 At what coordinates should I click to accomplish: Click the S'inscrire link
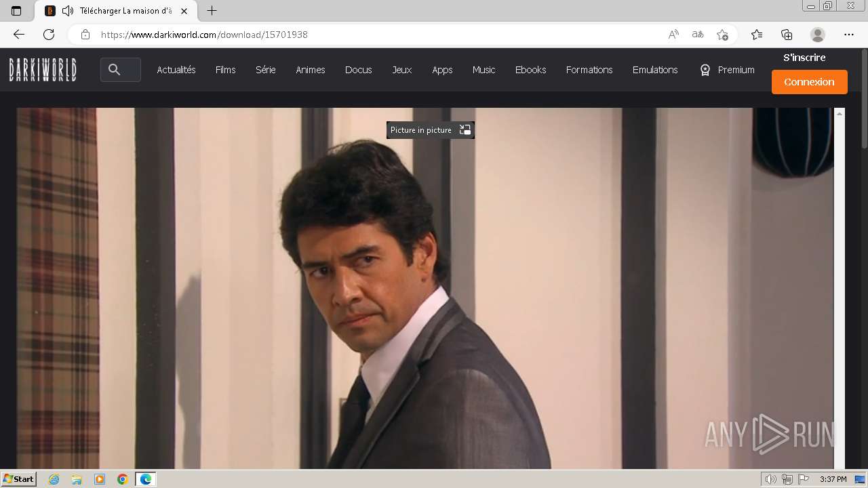click(804, 58)
